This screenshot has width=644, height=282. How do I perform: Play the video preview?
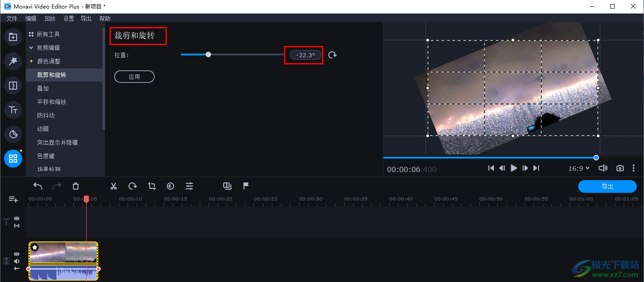514,168
